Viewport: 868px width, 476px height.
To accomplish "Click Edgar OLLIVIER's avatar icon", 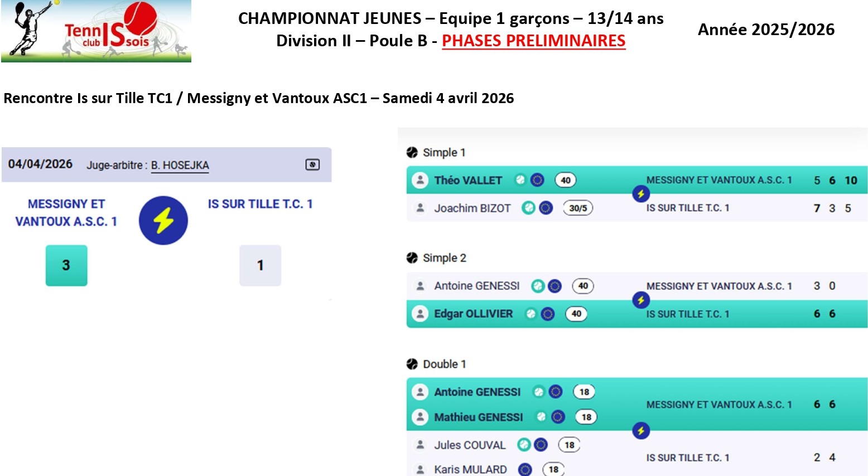I will click(419, 314).
